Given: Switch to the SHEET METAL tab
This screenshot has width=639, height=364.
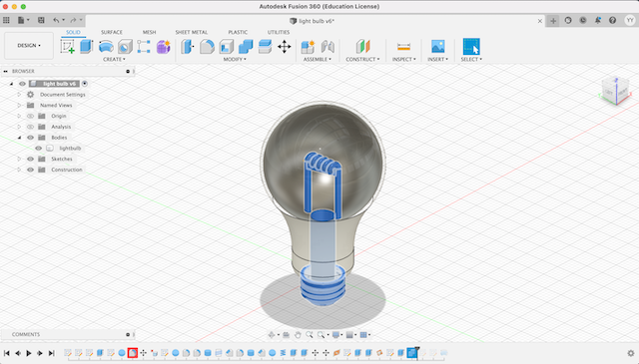Looking at the screenshot, I should 192,32.
